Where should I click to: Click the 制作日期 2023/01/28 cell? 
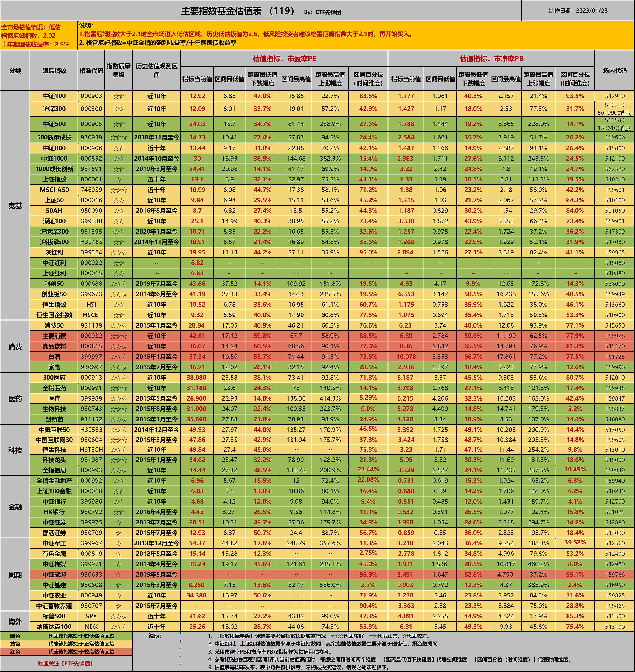pyautogui.click(x=578, y=10)
